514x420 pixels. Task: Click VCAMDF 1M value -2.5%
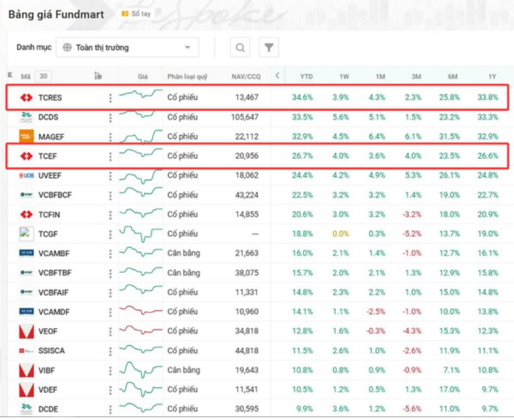[376, 312]
